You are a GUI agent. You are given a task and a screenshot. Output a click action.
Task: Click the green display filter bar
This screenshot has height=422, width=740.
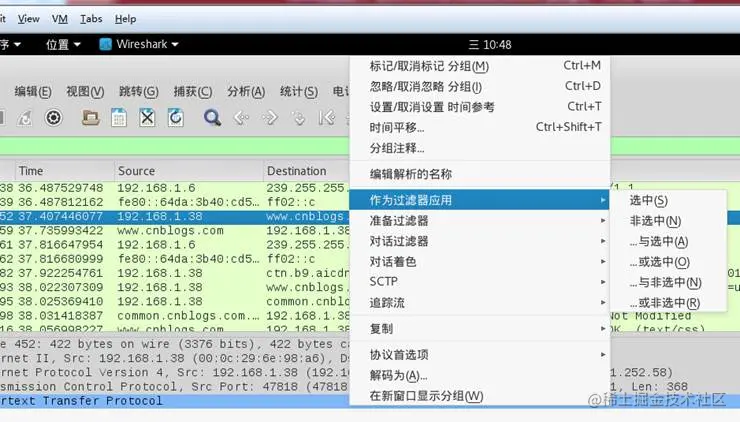click(x=175, y=146)
